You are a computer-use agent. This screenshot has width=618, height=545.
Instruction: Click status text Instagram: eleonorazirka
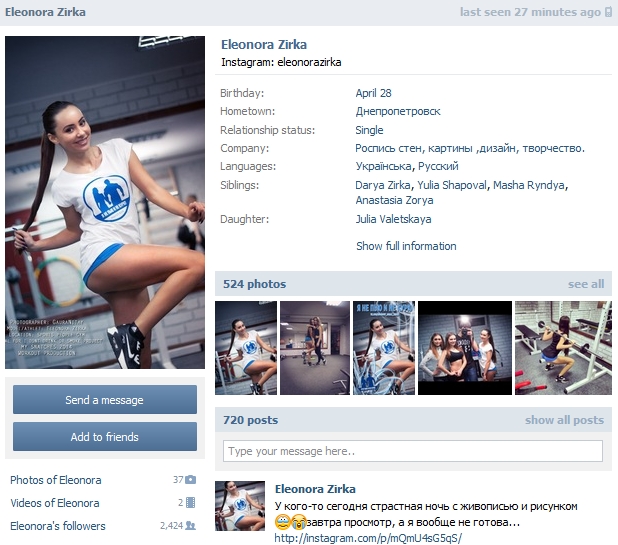pos(281,62)
